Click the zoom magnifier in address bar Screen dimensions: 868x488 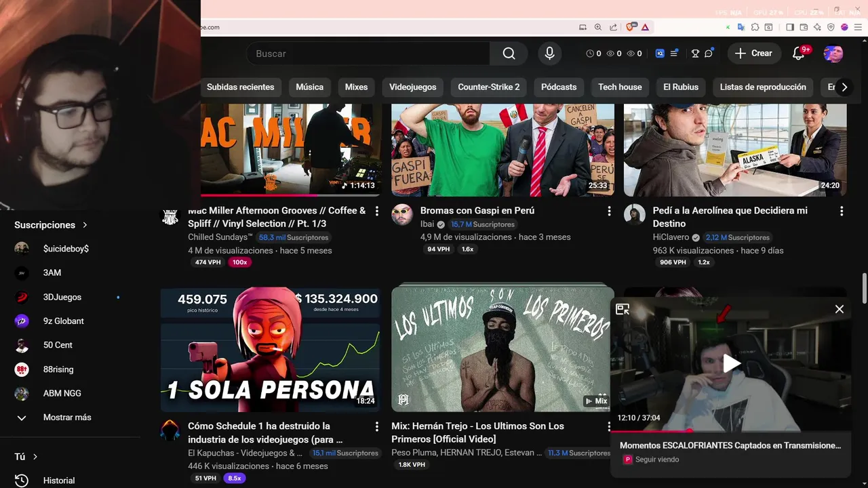[x=598, y=27]
